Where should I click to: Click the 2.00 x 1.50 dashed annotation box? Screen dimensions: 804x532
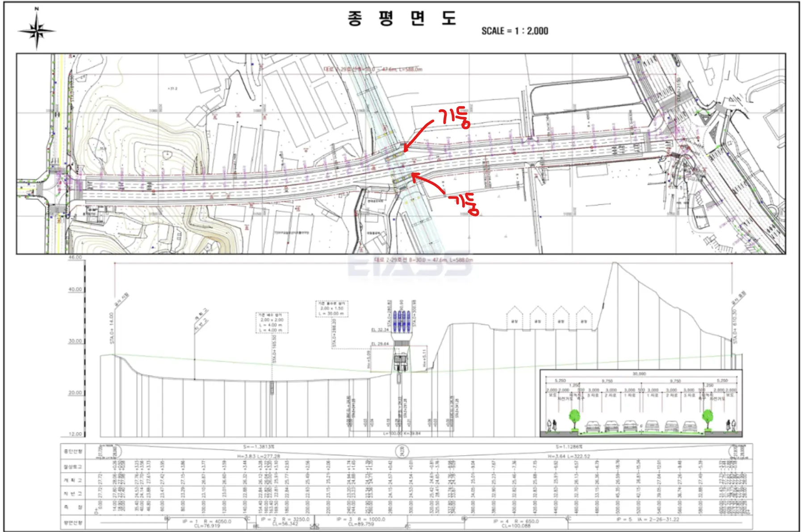(332, 308)
